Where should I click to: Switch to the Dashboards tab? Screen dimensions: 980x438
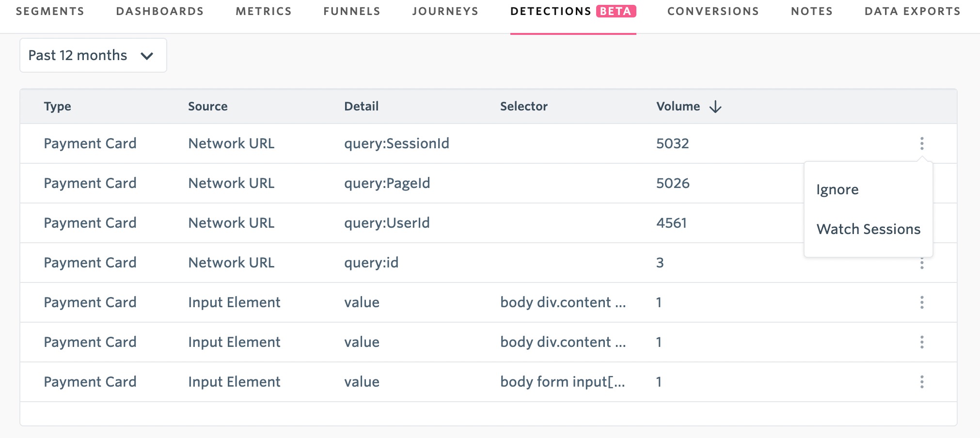pyautogui.click(x=160, y=11)
